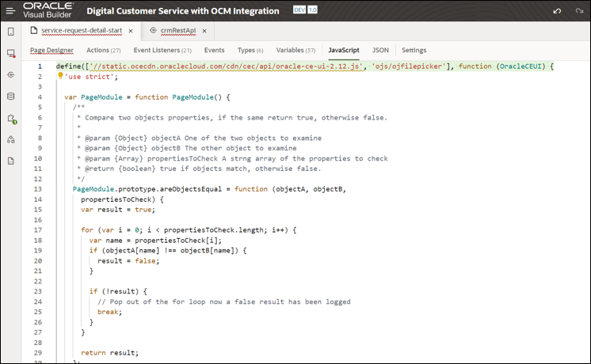This screenshot has height=364, width=591.
Task: Select the JavaScript tab
Action: click(344, 50)
